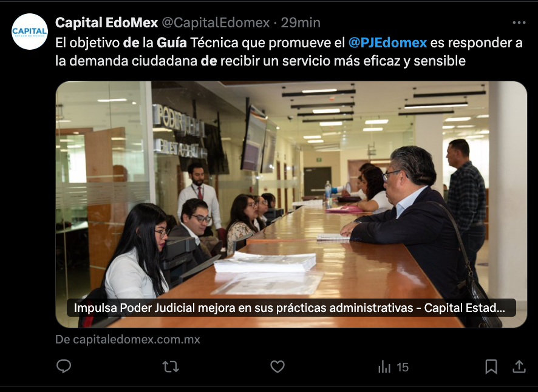The image size is (538, 392).
Task: Click the reply speech bubble icon
Action: 64,367
